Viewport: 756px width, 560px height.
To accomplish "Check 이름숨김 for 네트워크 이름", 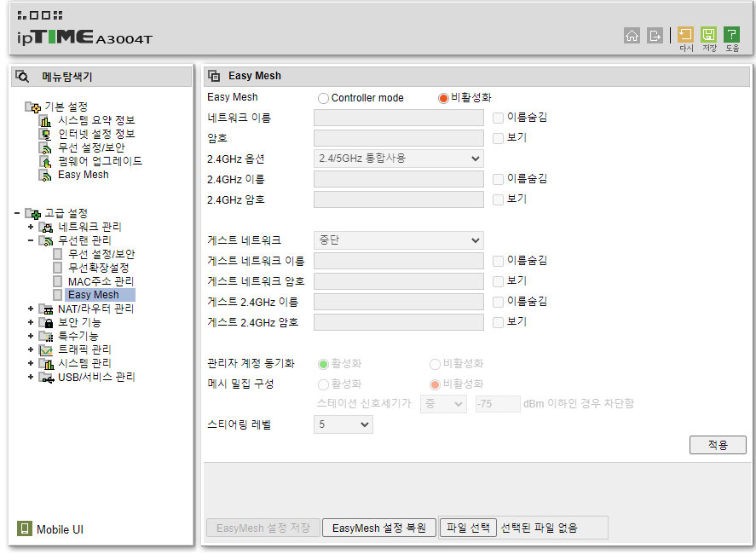I will (x=499, y=118).
